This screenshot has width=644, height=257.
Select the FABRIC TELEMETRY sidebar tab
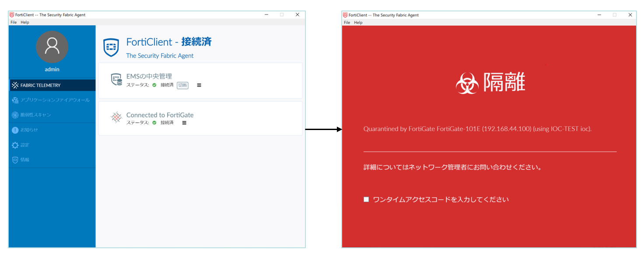point(52,85)
